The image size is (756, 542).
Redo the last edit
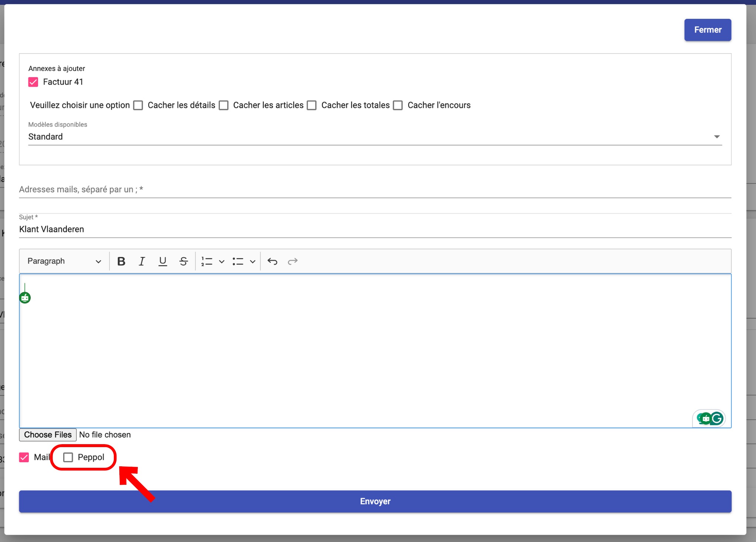[293, 261]
